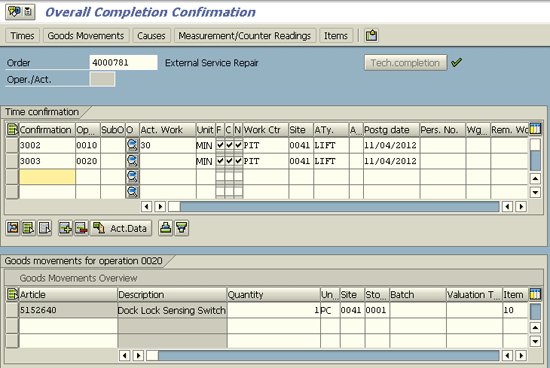Click Goods Movements horizontal scrollbar track

(x=328, y=356)
